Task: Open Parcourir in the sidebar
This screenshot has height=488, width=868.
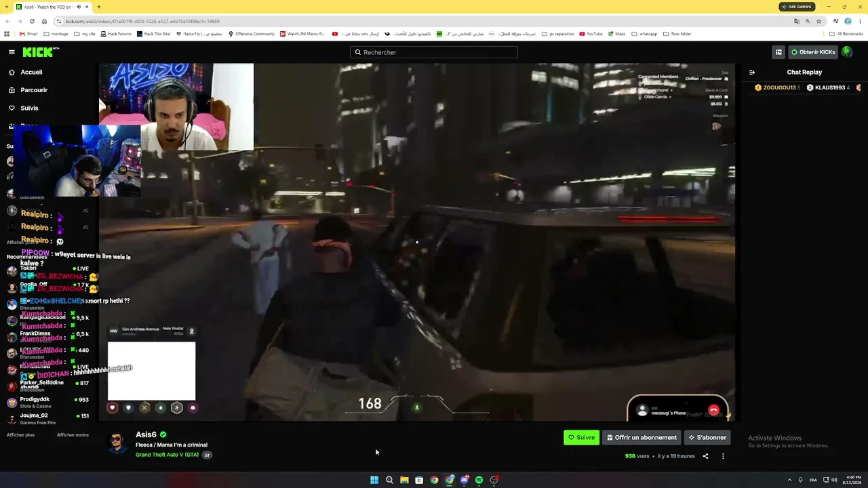Action: click(x=34, y=90)
